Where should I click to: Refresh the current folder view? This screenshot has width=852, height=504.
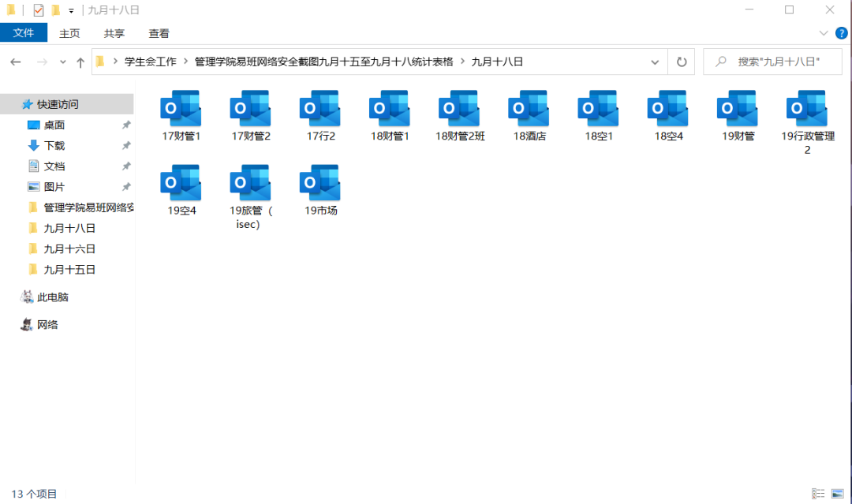tap(682, 62)
